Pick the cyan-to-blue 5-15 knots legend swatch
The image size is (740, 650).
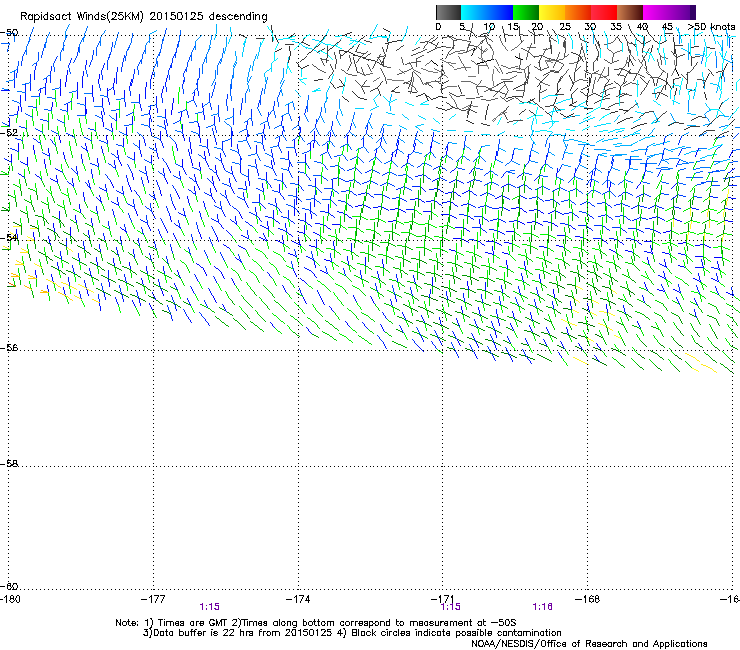coord(487,12)
